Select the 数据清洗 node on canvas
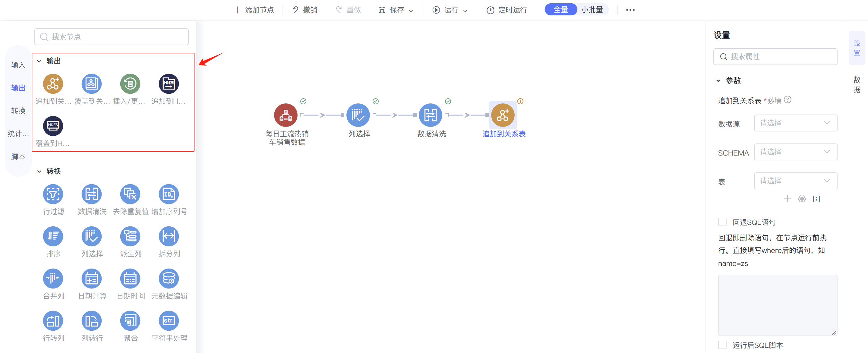This screenshot has width=868, height=353. 430,115
